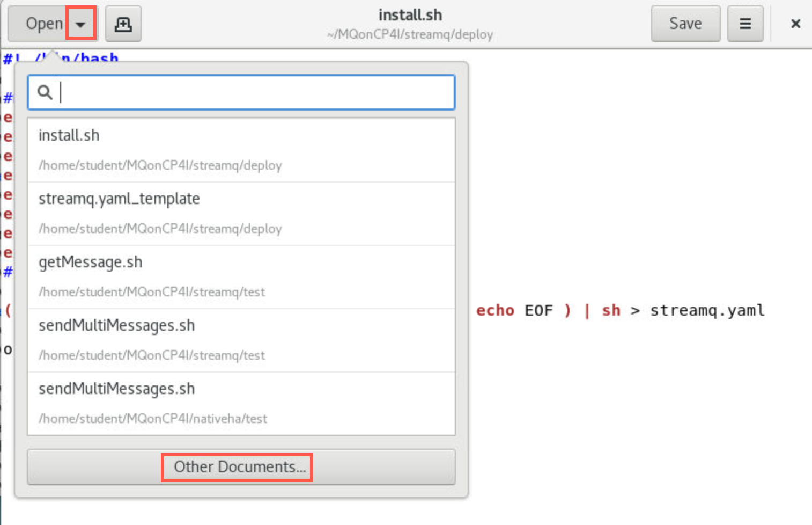Click the sh command after the pipe
The image size is (812, 525).
pos(611,310)
